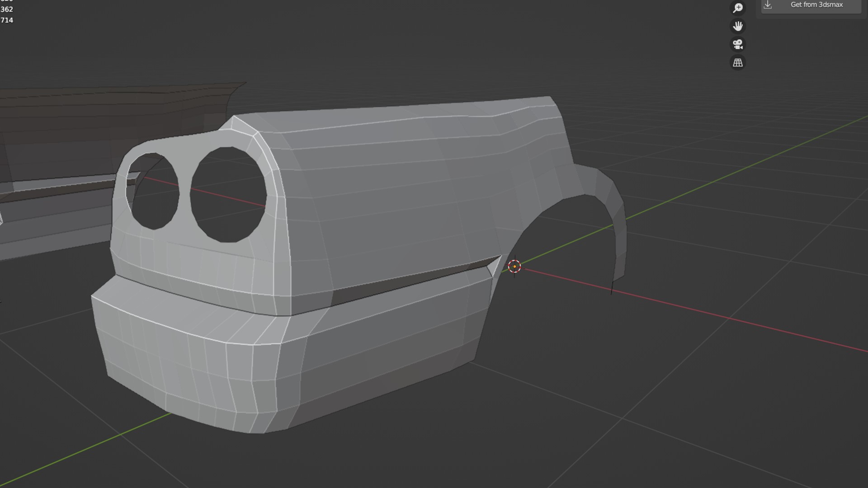The height and width of the screenshot is (488, 868).
Task: Click the download arrow beside Get from 3dsmax
Action: pyautogui.click(x=768, y=5)
